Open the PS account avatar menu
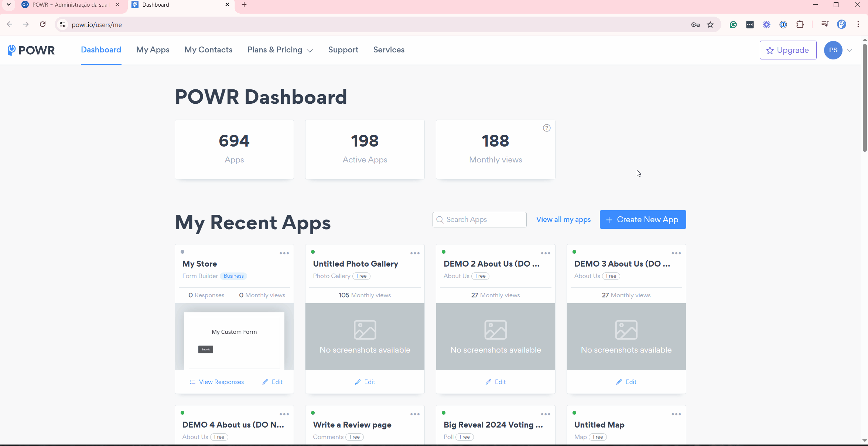The height and width of the screenshot is (446, 868). (833, 50)
